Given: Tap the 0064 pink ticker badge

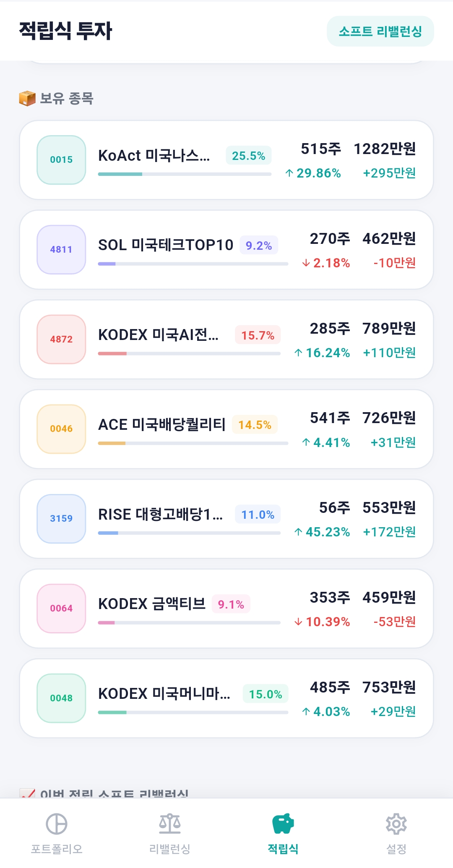Looking at the screenshot, I should 61,609.
